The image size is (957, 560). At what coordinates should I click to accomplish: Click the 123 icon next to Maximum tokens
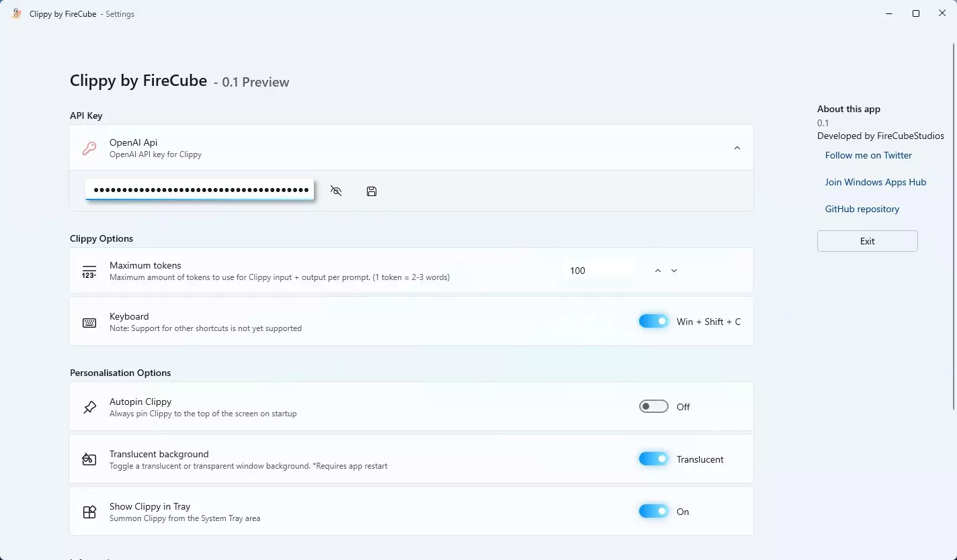tap(89, 271)
